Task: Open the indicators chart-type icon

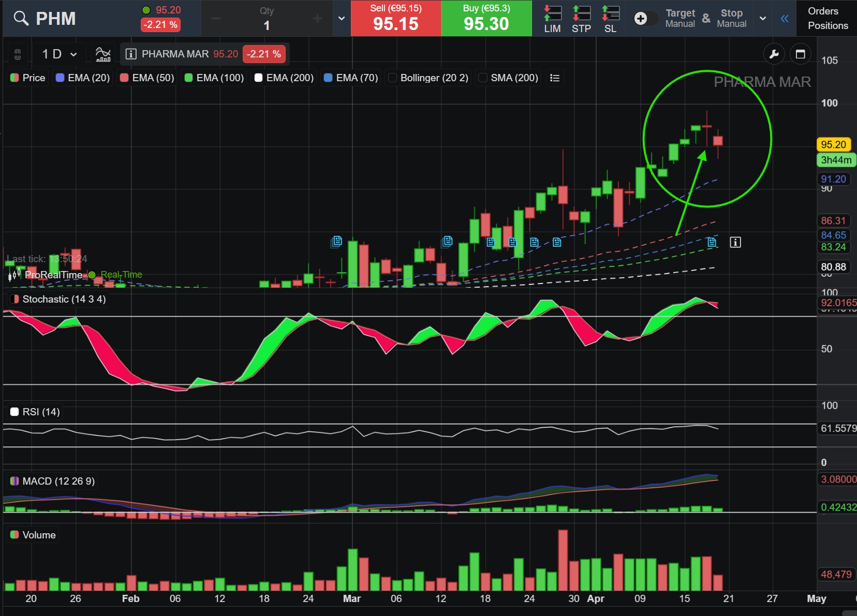Action: (x=103, y=54)
